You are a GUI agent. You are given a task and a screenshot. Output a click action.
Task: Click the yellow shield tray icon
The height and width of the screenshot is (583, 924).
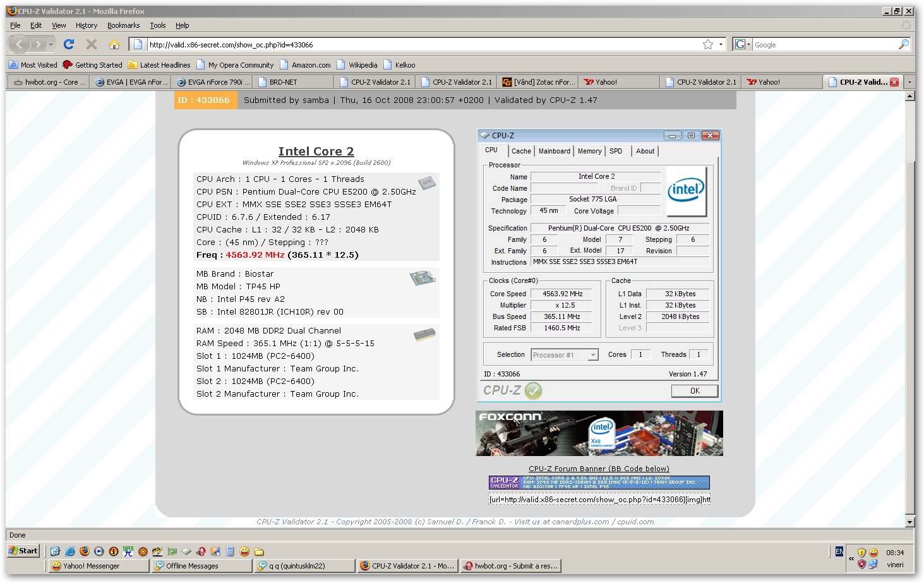point(861,552)
